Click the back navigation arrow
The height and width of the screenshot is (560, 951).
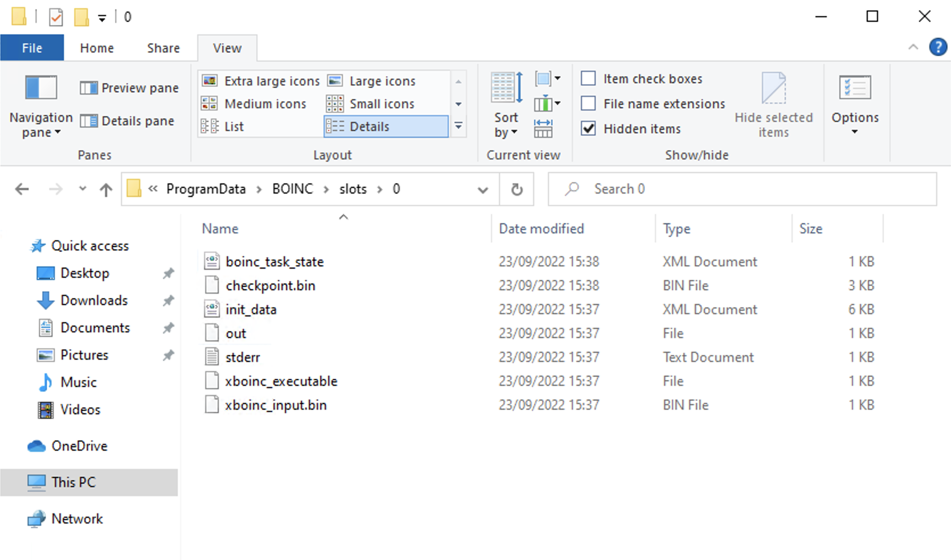(22, 190)
